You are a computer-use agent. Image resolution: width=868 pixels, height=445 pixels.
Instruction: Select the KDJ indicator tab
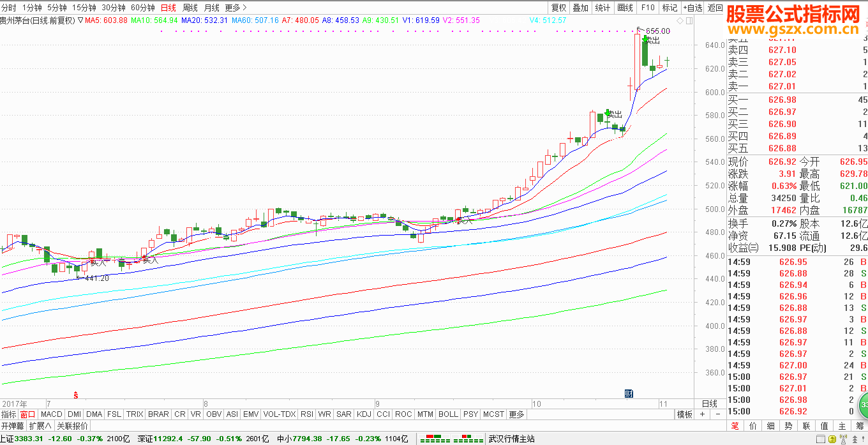point(364,414)
